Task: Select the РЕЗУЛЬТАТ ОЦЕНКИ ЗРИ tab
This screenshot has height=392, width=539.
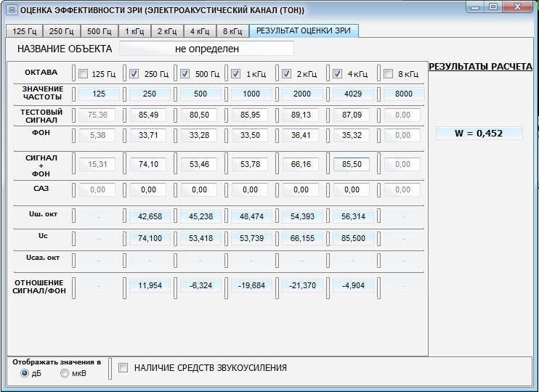Action: (304, 31)
